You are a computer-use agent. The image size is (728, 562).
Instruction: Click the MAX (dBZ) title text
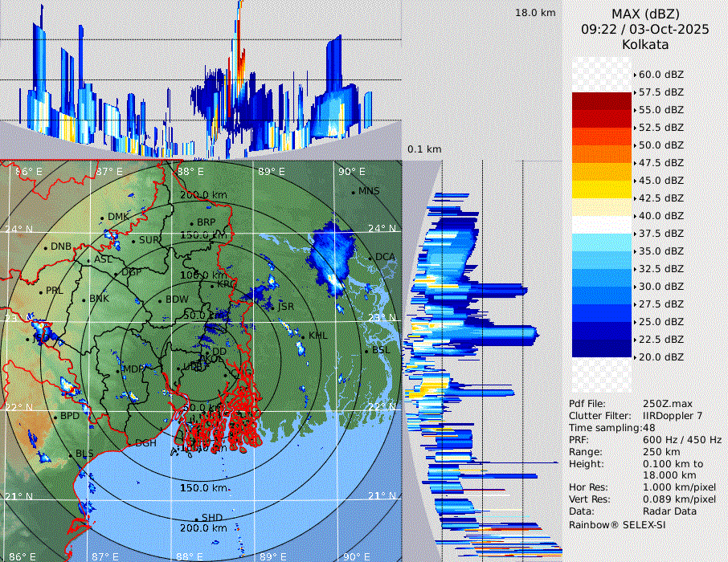click(x=645, y=14)
